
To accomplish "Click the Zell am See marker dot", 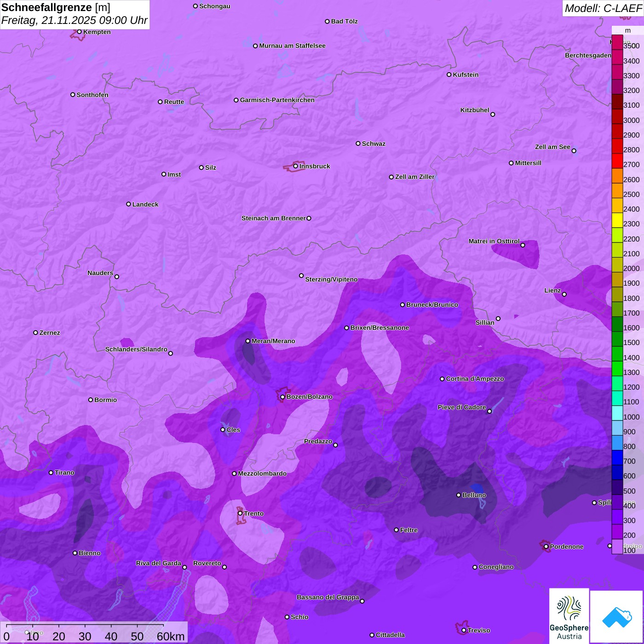I will pyautogui.click(x=574, y=151).
